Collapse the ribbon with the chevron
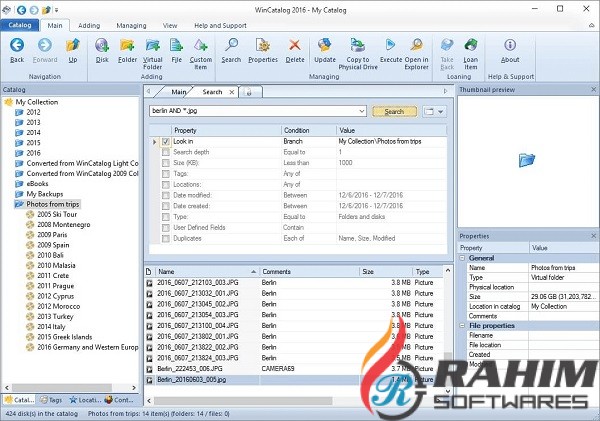Image resolution: width=600 pixels, height=421 pixels. tap(592, 25)
